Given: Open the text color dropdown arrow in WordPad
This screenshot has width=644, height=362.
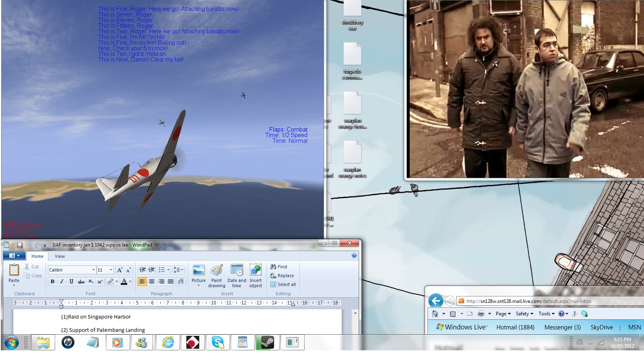Looking at the screenshot, I should (x=130, y=282).
